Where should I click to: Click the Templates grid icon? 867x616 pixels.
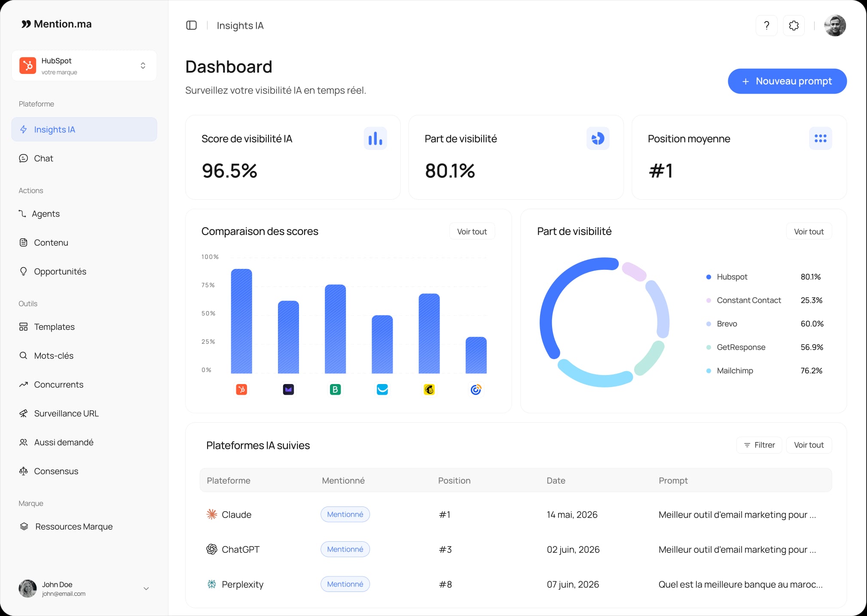pyautogui.click(x=23, y=326)
